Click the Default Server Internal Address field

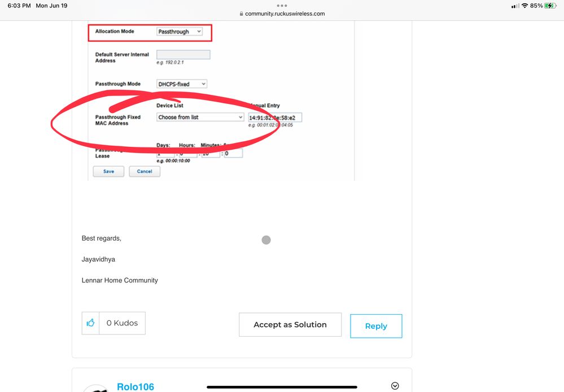183,55
